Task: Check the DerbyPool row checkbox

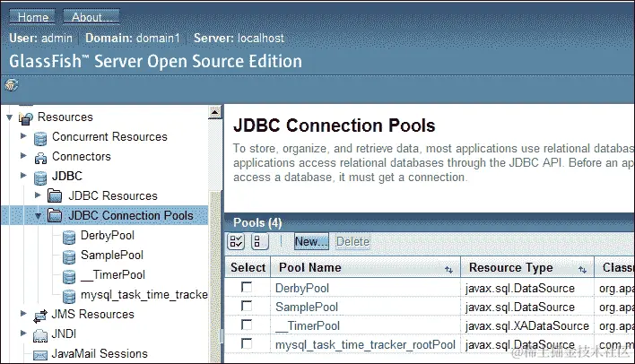Action: tap(247, 287)
